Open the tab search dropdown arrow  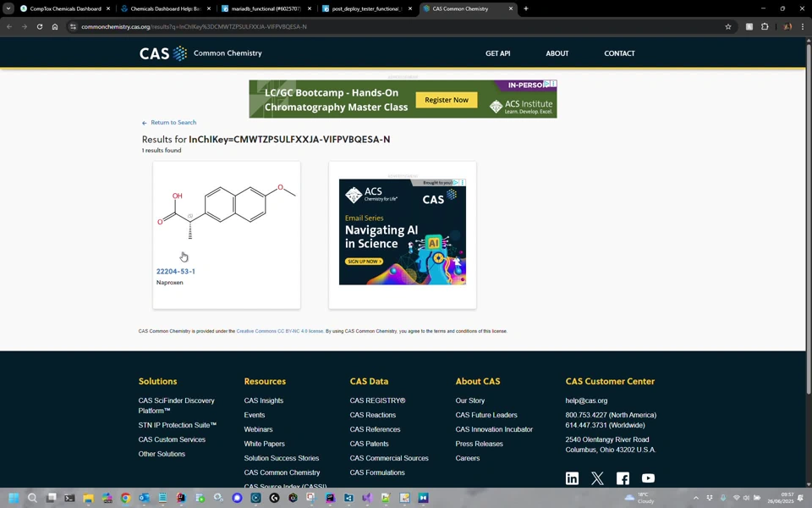[8, 8]
